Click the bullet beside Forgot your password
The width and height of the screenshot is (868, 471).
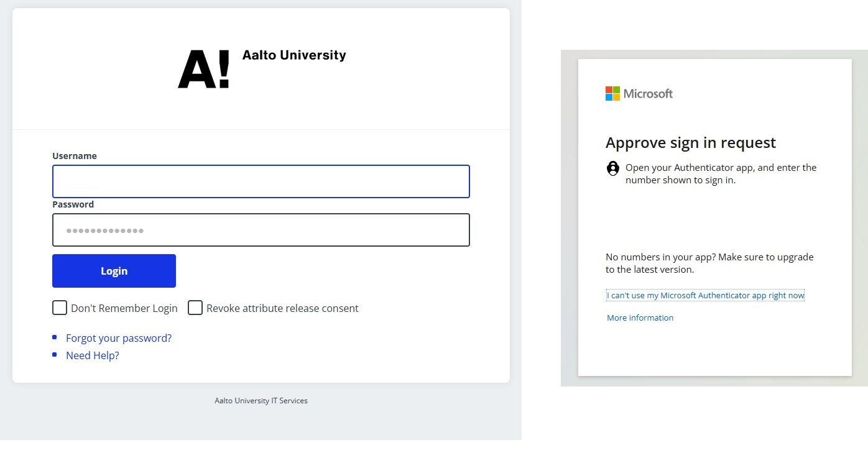click(x=54, y=337)
